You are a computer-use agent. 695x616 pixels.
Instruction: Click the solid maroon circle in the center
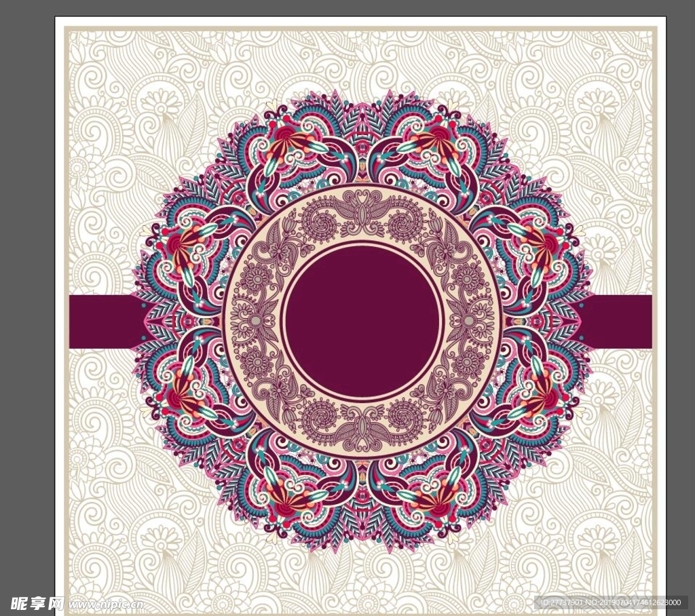[363, 322]
